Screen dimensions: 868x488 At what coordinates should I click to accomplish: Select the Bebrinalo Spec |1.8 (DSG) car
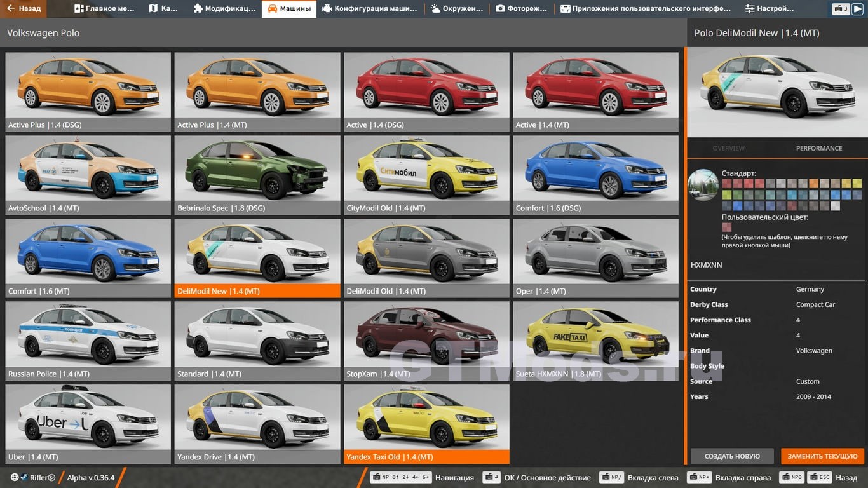pyautogui.click(x=257, y=175)
